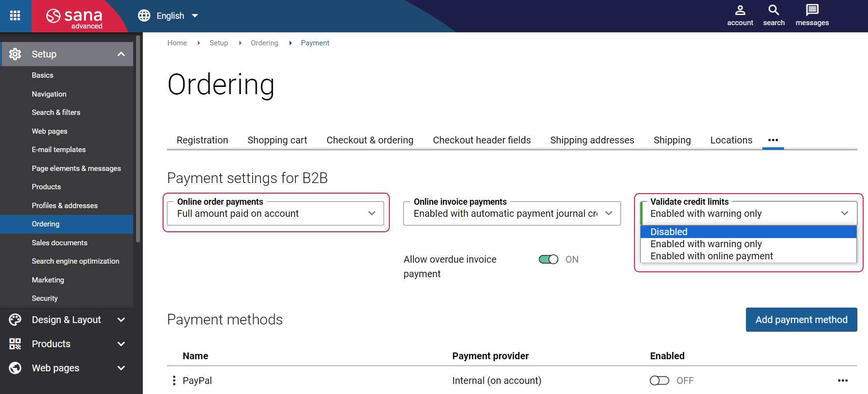Go to Setup breadcrumb
The image size is (868, 394).
tap(219, 43)
